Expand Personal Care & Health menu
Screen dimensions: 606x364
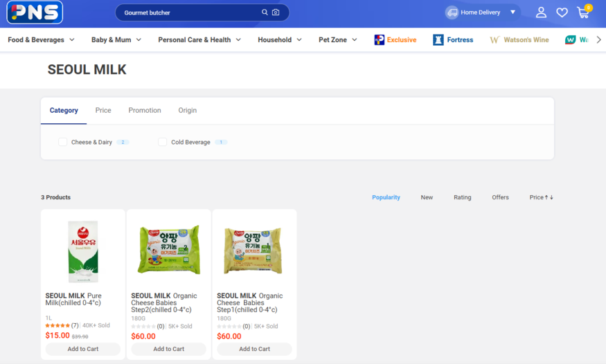point(199,39)
